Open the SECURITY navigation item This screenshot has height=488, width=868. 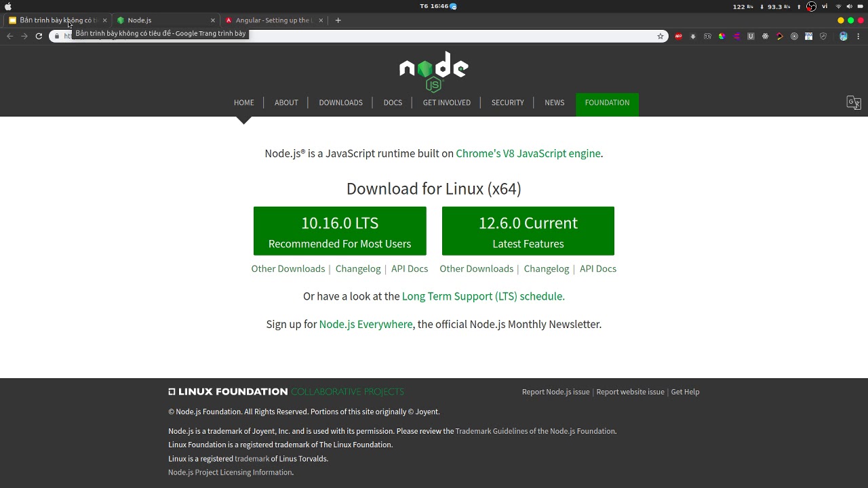(x=508, y=102)
